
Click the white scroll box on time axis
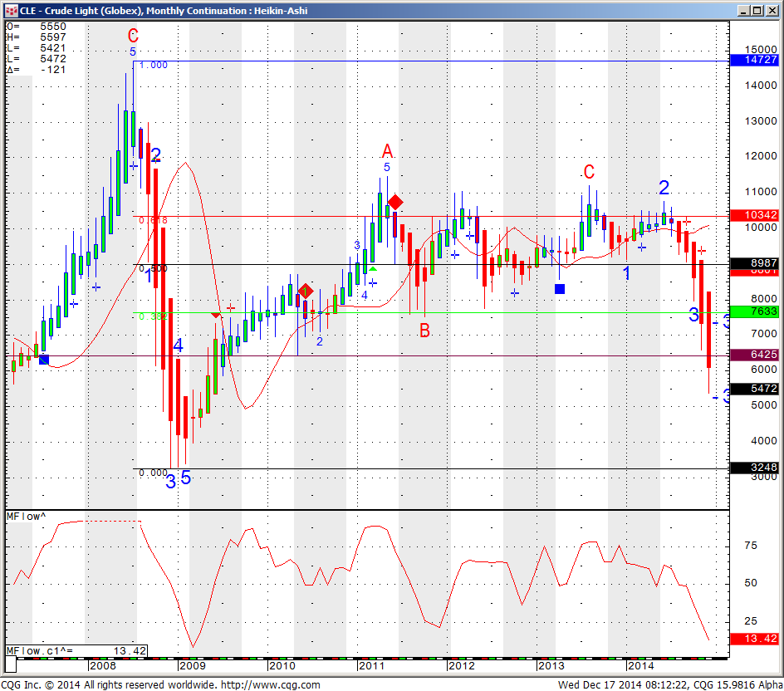pyautogui.click(x=12, y=665)
